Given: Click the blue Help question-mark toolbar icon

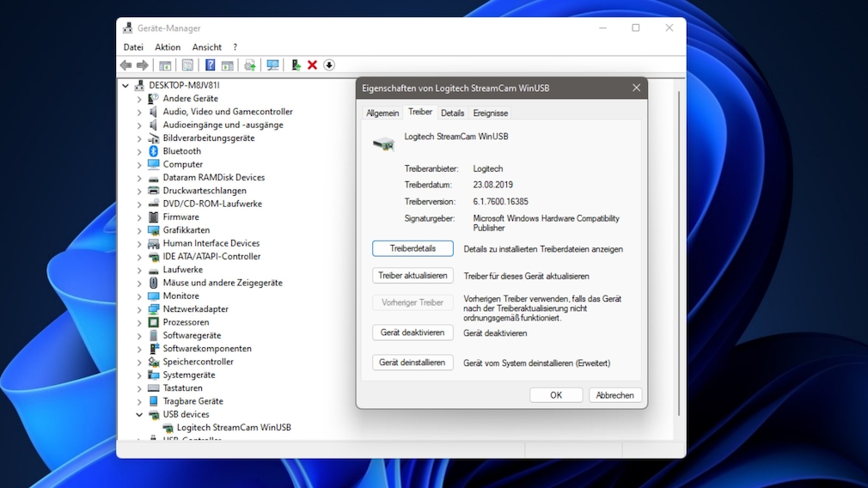Looking at the screenshot, I should coord(210,65).
